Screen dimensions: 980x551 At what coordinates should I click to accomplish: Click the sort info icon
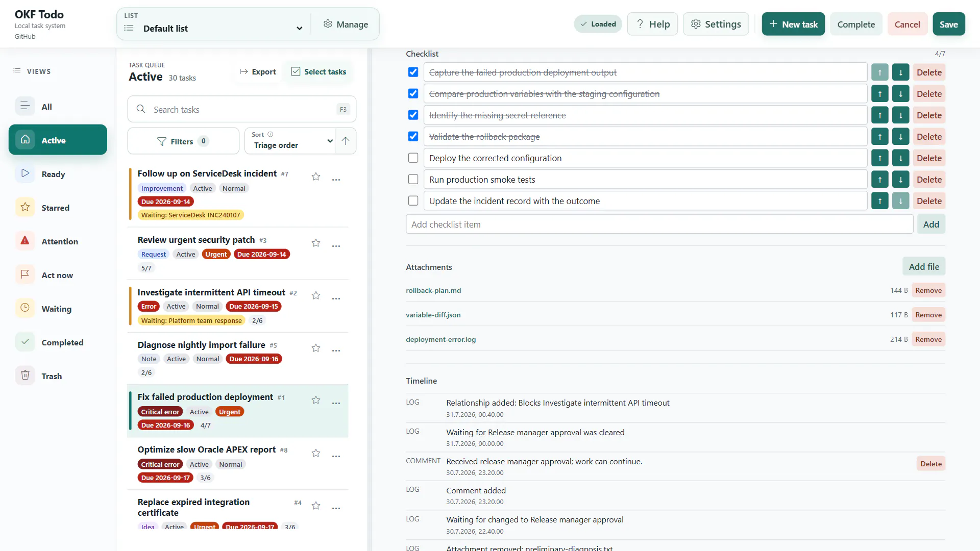[271, 135]
